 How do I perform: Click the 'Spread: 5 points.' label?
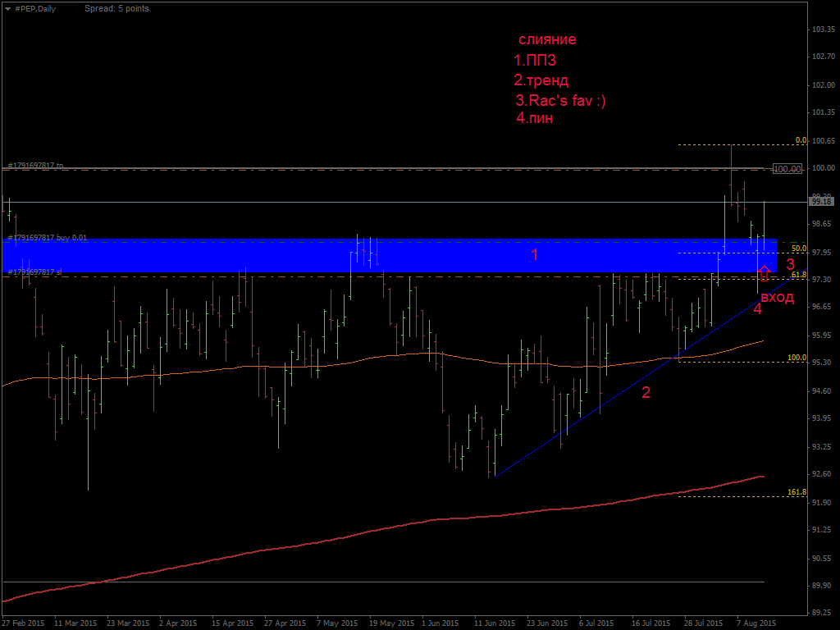click(118, 8)
